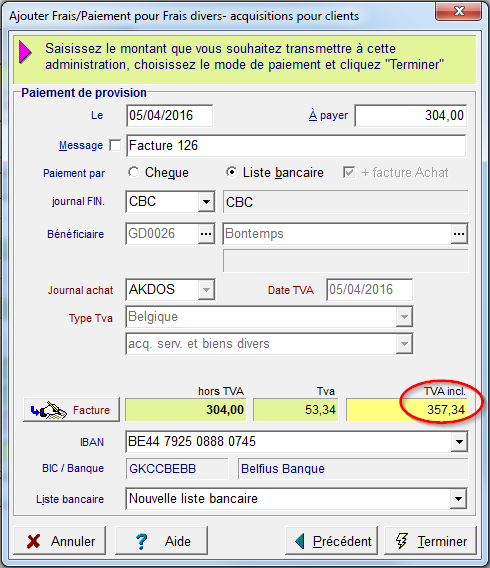
Task: Click the Facture 126 message field
Action: [x=296, y=146]
